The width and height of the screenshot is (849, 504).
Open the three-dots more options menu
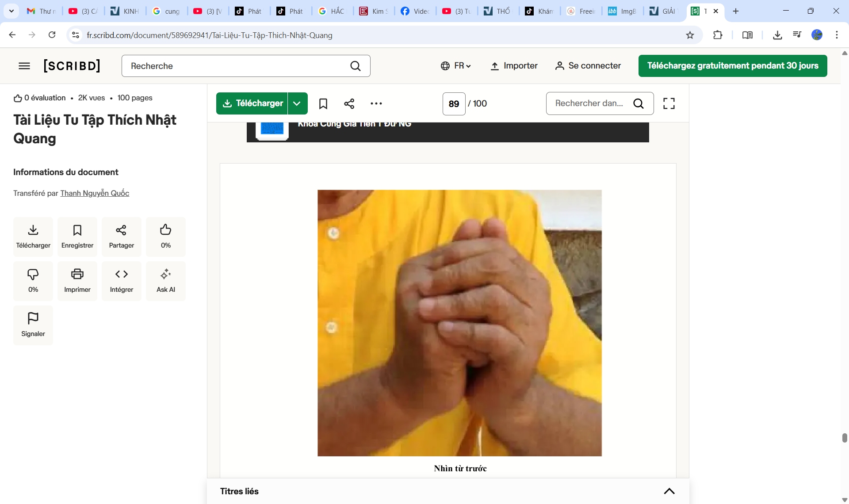click(x=376, y=103)
